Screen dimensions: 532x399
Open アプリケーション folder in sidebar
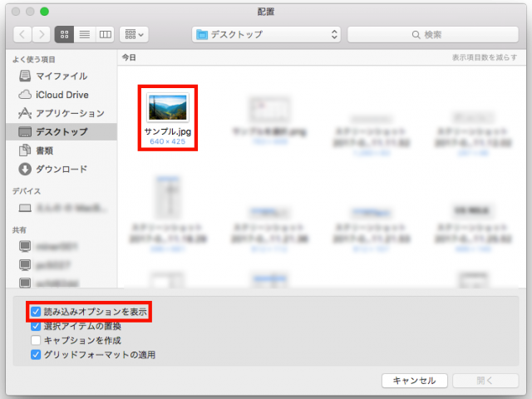[x=70, y=113]
